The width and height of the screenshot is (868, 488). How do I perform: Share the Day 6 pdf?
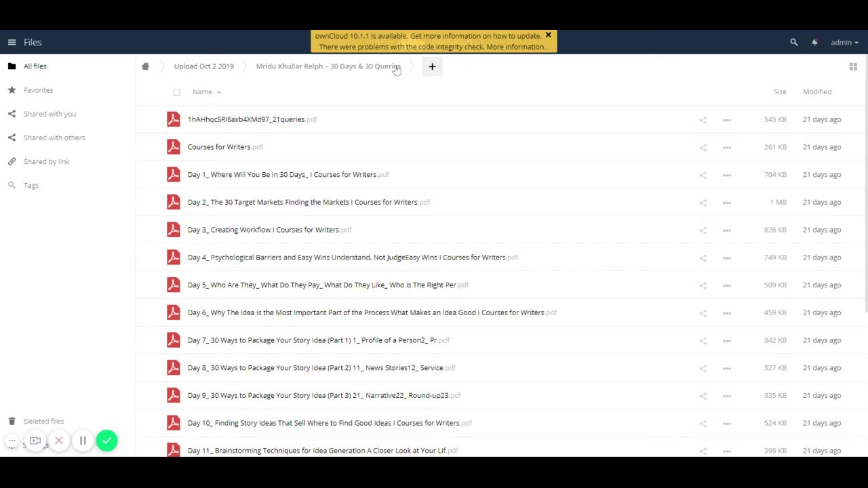(x=703, y=313)
